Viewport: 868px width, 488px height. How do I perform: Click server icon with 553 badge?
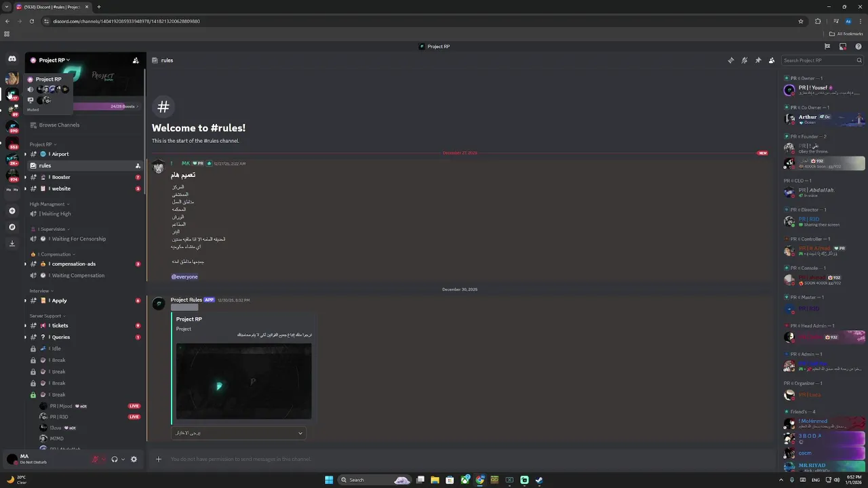click(12, 143)
